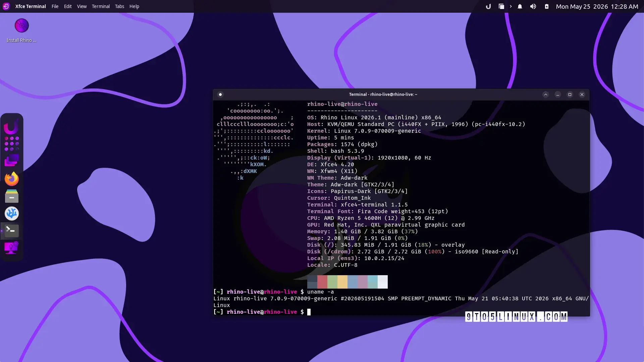
Task: Open the stacked-windows icon in the dock
Action: pos(11,161)
